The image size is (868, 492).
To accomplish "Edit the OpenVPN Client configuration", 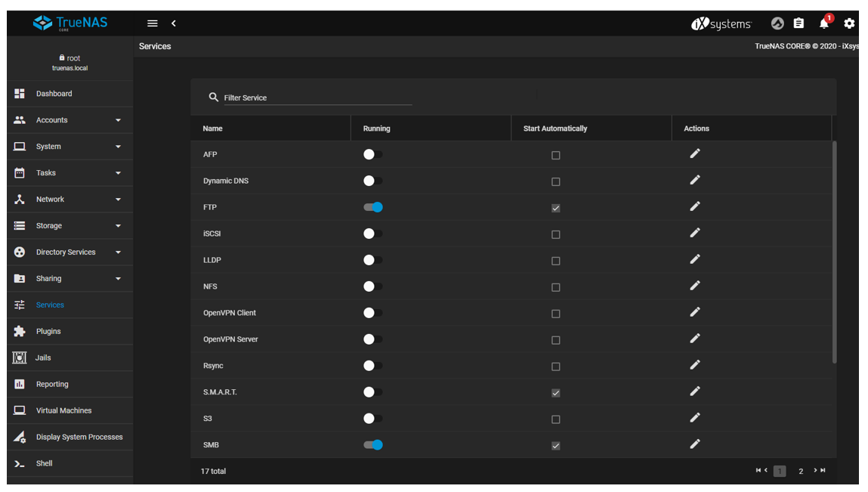I will tap(695, 312).
